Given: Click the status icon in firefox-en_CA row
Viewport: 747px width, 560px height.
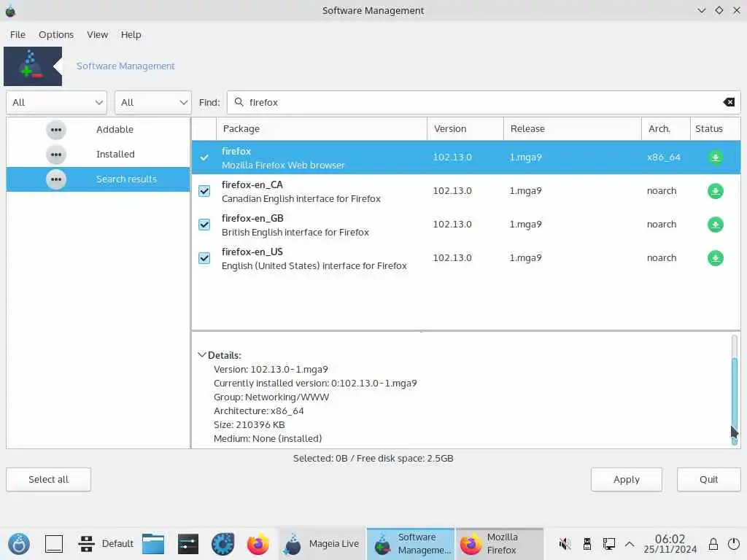Looking at the screenshot, I should tap(715, 191).
